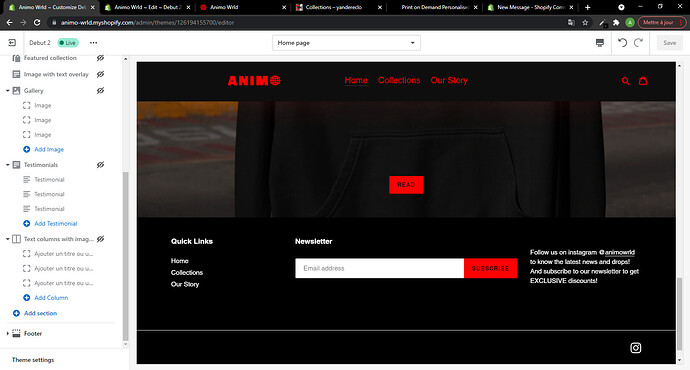Open the cart bag icon
This screenshot has height=370, width=690.
pyautogui.click(x=643, y=81)
